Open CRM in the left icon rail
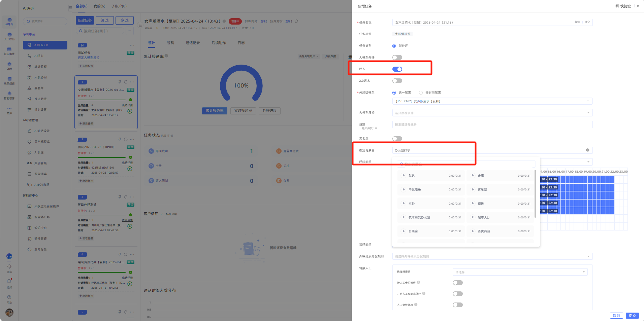 [9, 66]
